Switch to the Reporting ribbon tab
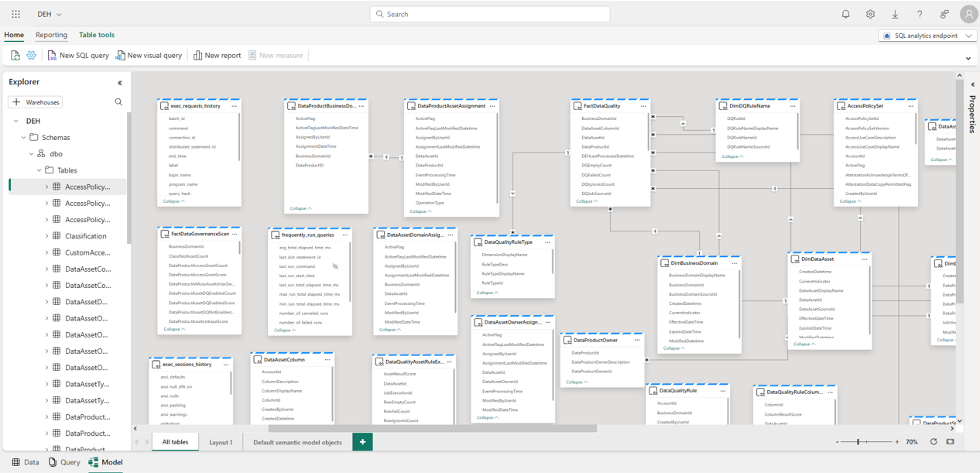980x473 pixels. (51, 35)
